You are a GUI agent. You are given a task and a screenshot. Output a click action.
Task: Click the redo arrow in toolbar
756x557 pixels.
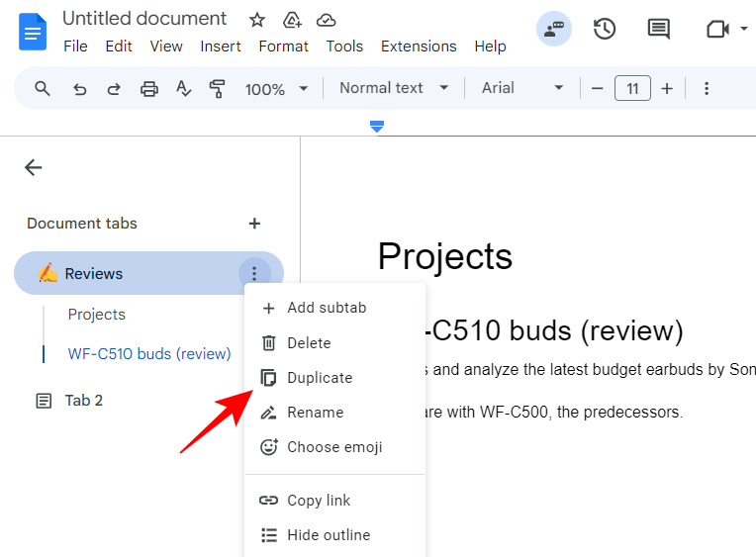pos(114,89)
